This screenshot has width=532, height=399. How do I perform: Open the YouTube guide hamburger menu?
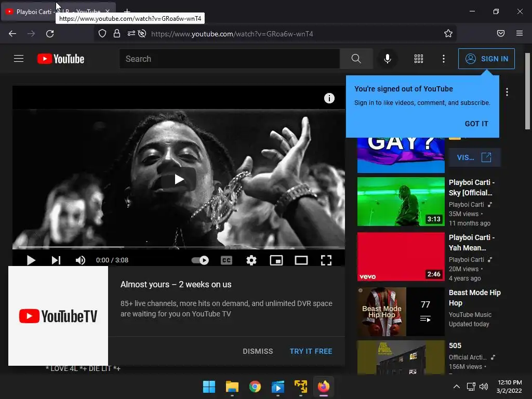pos(19,59)
